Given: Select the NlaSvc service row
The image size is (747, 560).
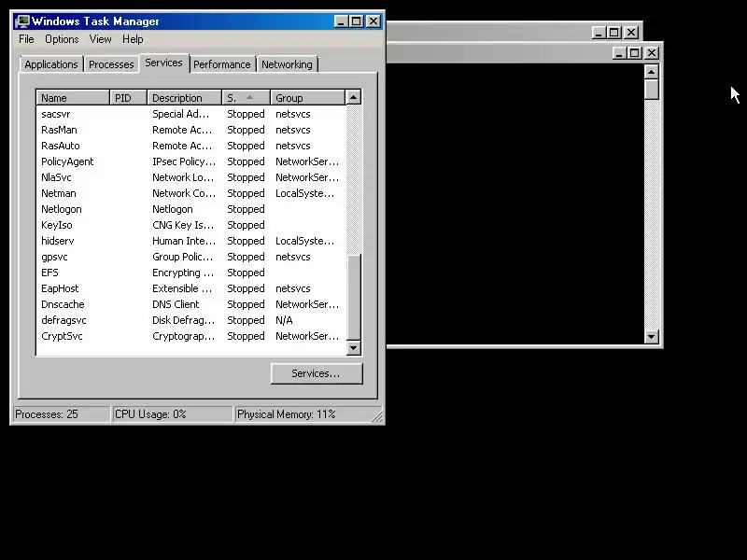Looking at the screenshot, I should 190,177.
